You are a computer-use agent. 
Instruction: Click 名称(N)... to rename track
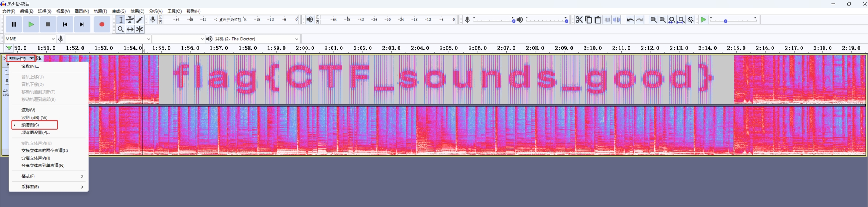coord(30,66)
